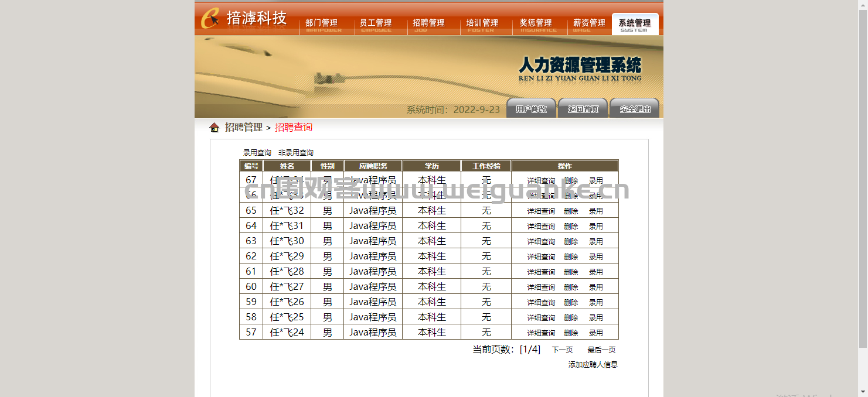Click the home icon beside 招聘管理 breadcrumb
This screenshot has width=868, height=397.
click(215, 128)
